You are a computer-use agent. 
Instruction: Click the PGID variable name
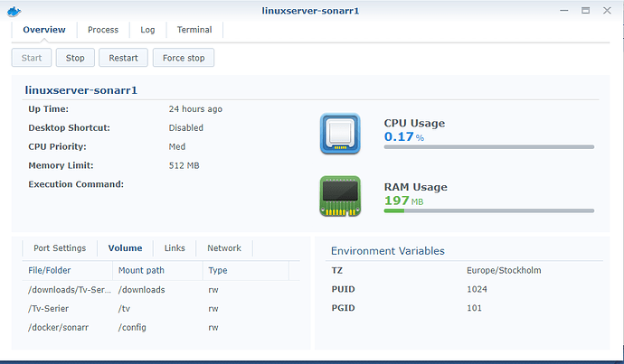click(343, 308)
